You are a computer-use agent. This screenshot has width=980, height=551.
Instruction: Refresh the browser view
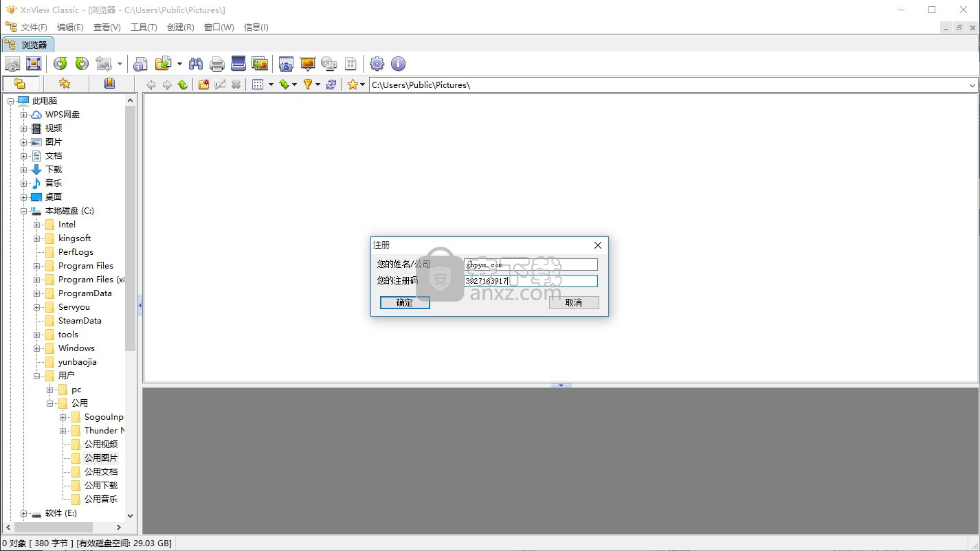tap(331, 85)
